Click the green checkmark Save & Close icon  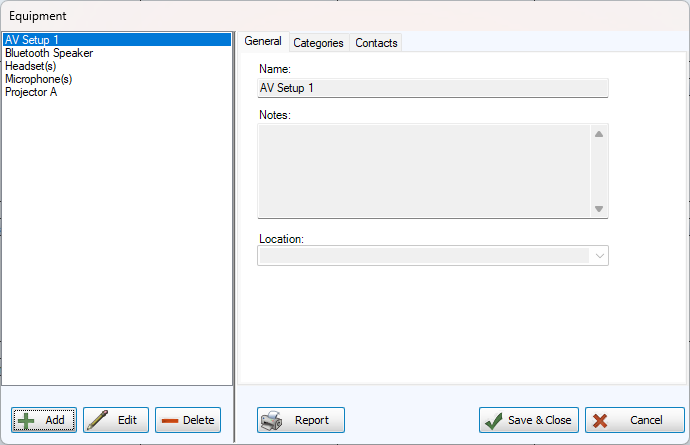(494, 421)
